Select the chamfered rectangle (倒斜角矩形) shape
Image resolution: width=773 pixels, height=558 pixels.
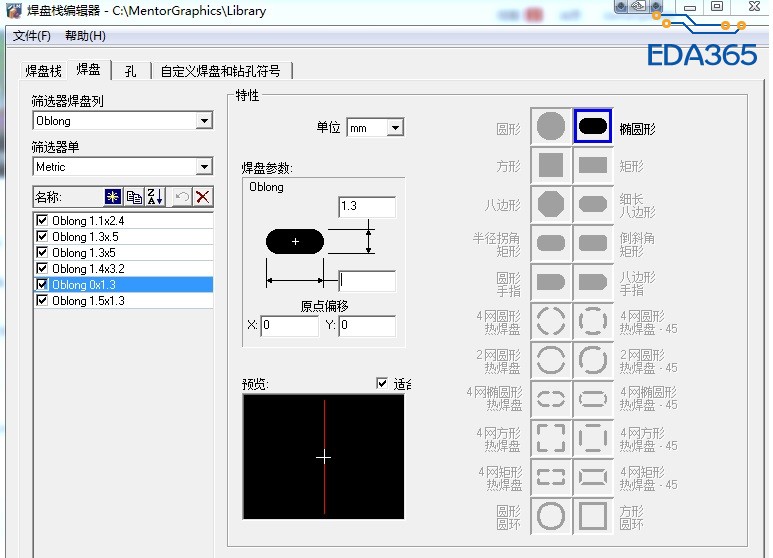(593, 243)
